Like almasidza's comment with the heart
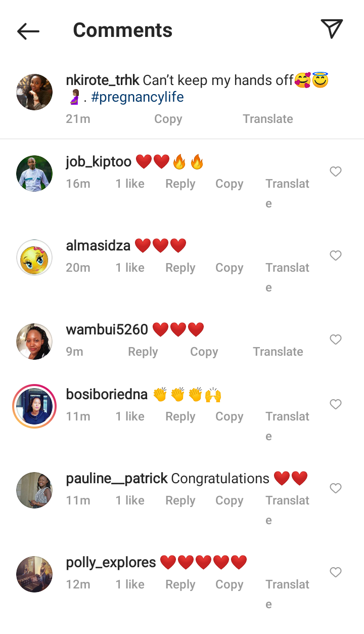 [336, 256]
